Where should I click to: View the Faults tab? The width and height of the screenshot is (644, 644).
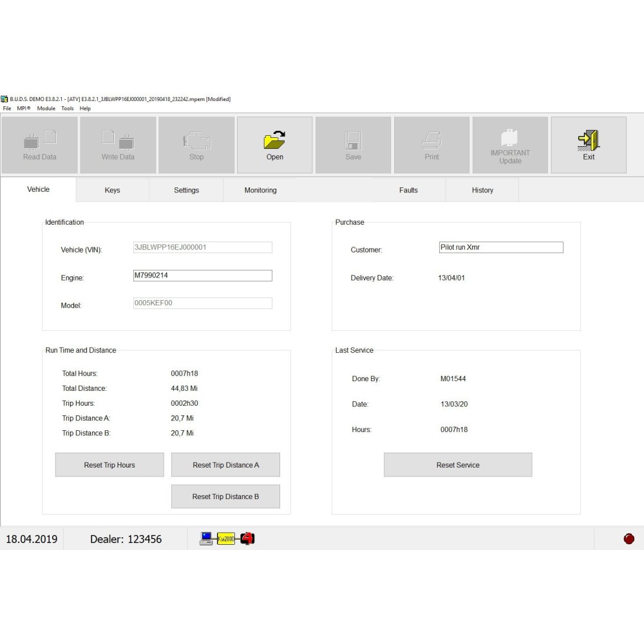[x=408, y=191]
